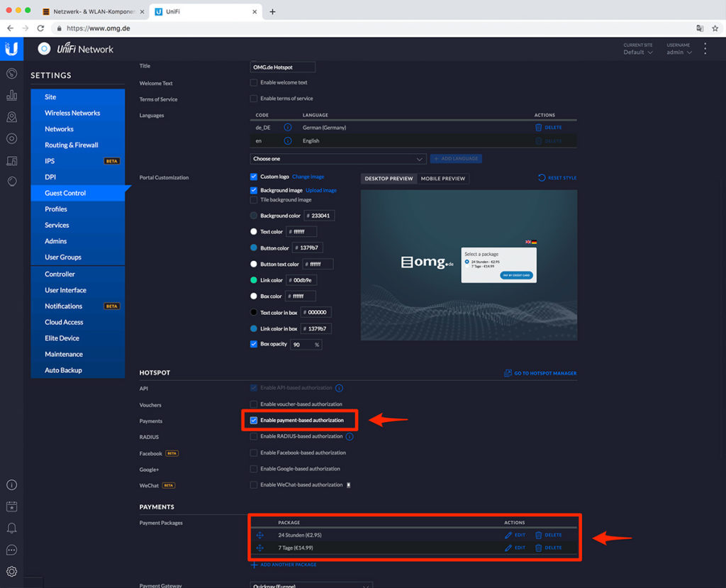Click the Background color swatch

(x=254, y=216)
